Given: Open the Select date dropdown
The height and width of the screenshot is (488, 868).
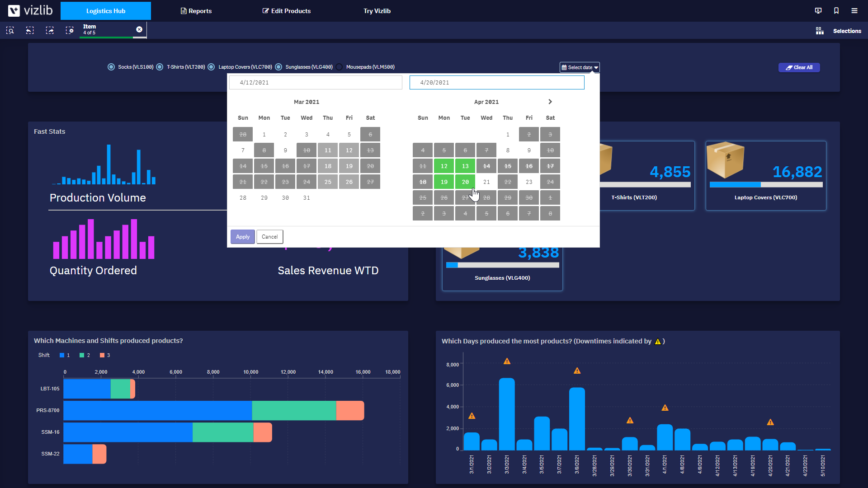Looking at the screenshot, I should click(x=579, y=67).
